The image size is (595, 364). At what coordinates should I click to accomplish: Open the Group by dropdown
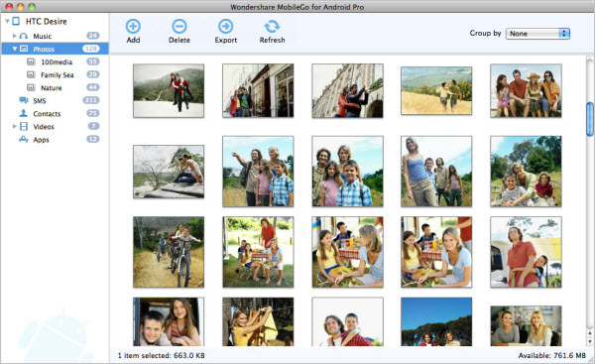tap(537, 34)
